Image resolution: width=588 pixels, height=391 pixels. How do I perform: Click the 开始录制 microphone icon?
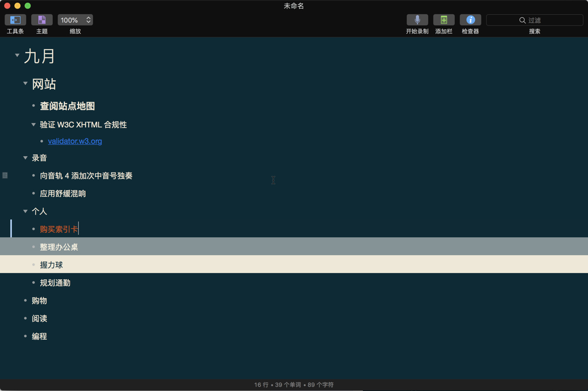(x=417, y=20)
